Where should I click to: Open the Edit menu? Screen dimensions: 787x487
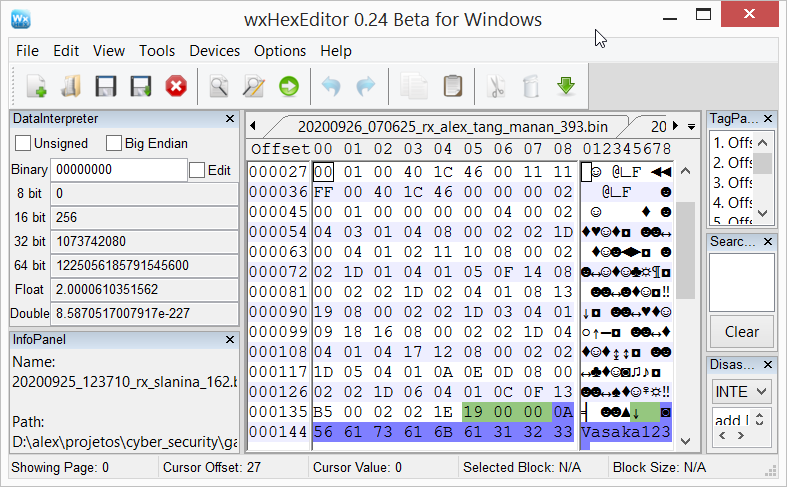tap(66, 51)
